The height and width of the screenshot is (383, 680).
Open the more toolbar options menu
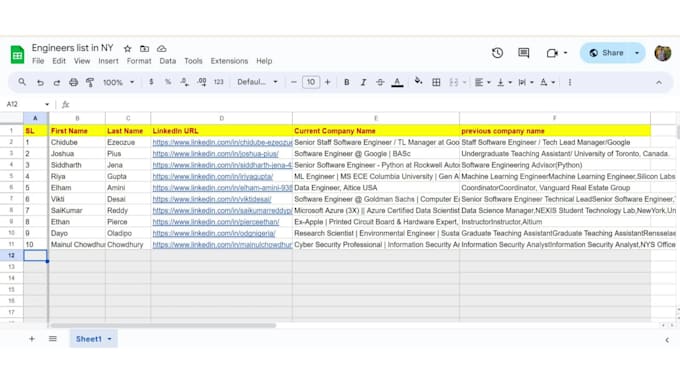tap(569, 82)
